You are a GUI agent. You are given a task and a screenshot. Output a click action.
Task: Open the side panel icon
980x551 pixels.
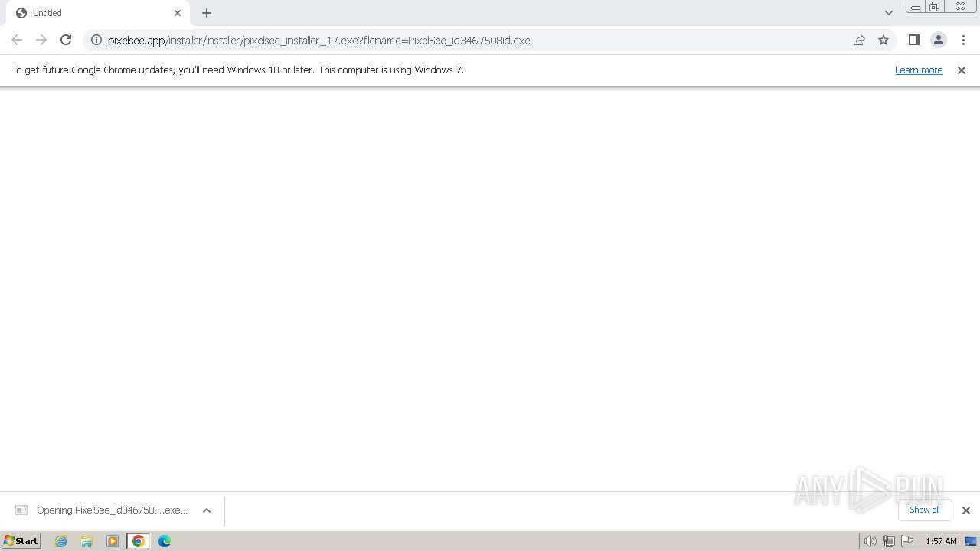[x=913, y=40]
